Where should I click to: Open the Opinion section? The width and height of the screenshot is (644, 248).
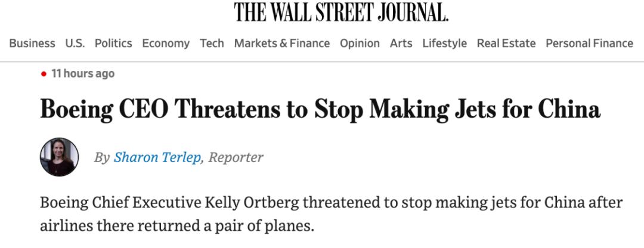tap(360, 43)
